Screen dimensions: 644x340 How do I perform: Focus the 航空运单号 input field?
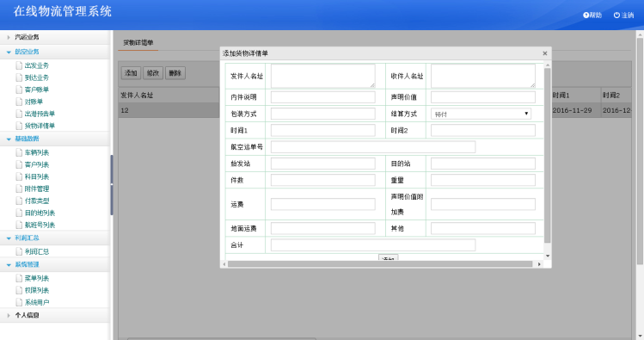[373, 147]
